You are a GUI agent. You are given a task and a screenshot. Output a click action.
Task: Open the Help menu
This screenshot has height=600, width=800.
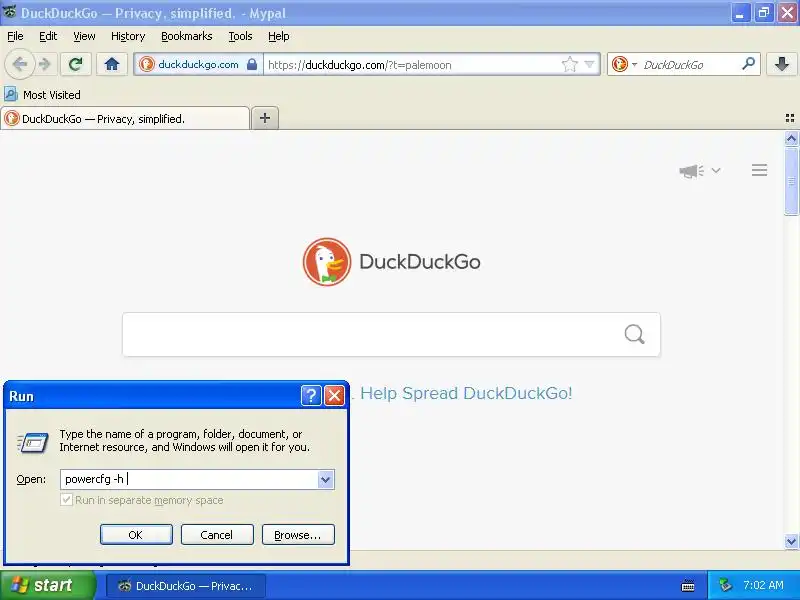pos(279,36)
